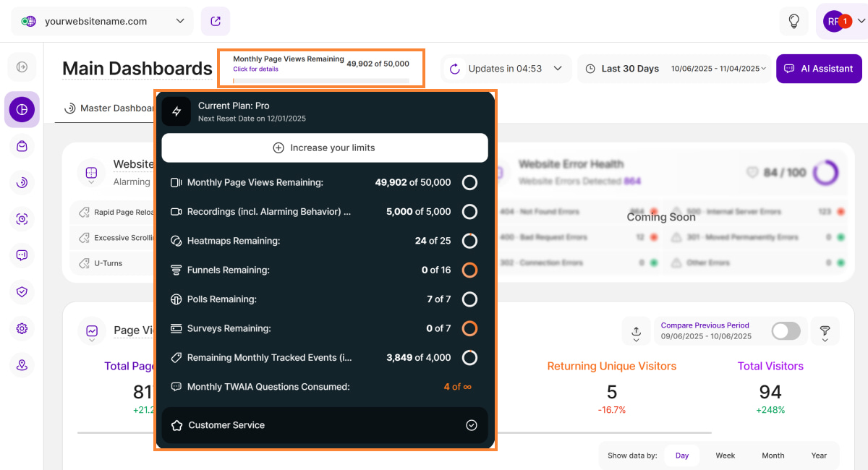Select Week in show data by
868x470 pixels.
(725, 456)
